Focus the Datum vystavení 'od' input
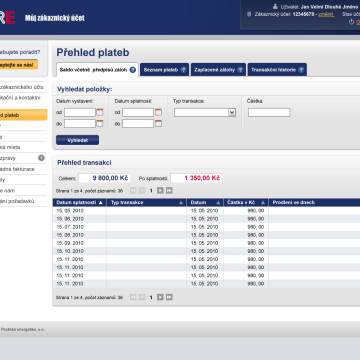The height and width of the screenshot is (360, 360). (80, 112)
